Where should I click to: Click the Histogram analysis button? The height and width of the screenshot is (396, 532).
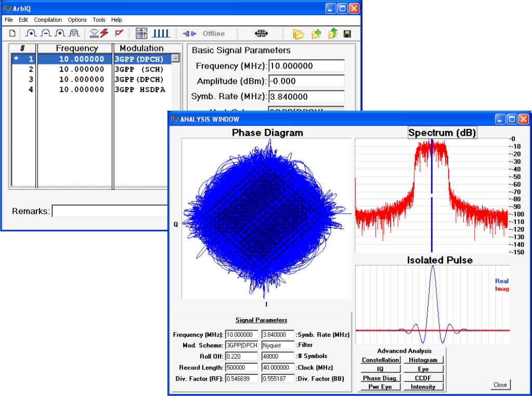423,360
